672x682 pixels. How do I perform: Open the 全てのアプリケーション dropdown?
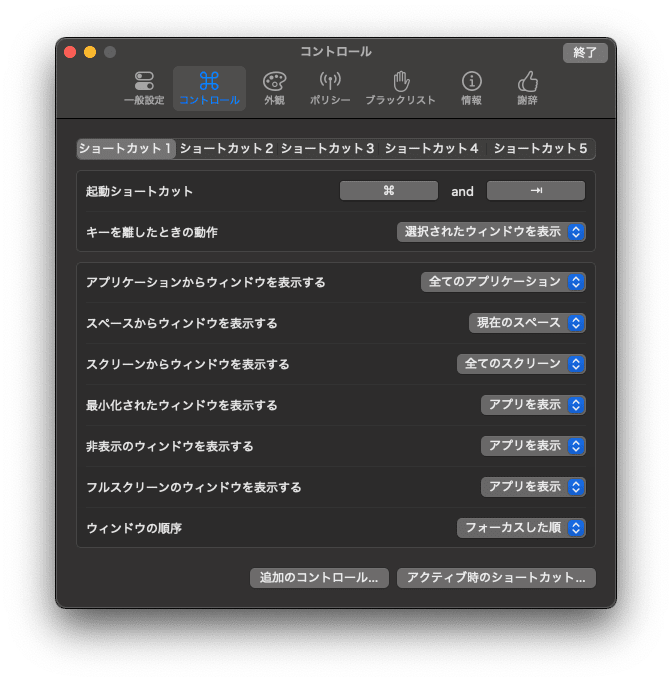click(x=503, y=282)
